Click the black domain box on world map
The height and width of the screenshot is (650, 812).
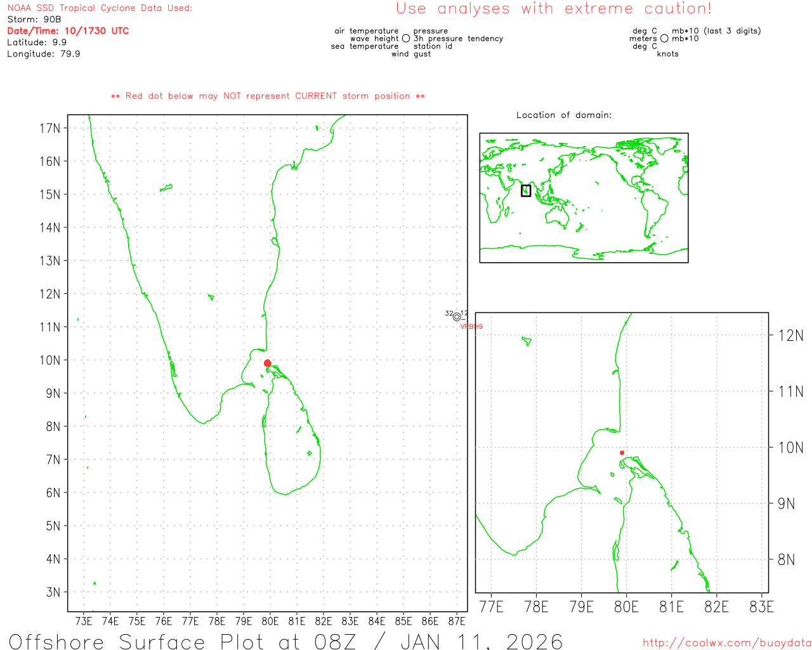[526, 190]
